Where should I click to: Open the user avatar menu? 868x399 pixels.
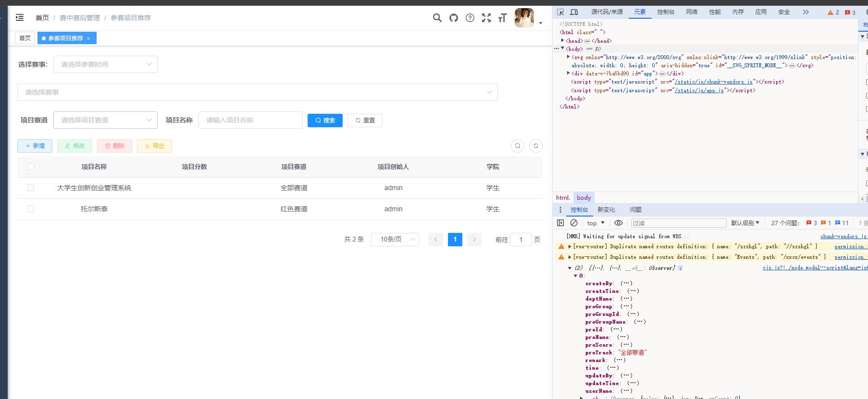tap(524, 18)
